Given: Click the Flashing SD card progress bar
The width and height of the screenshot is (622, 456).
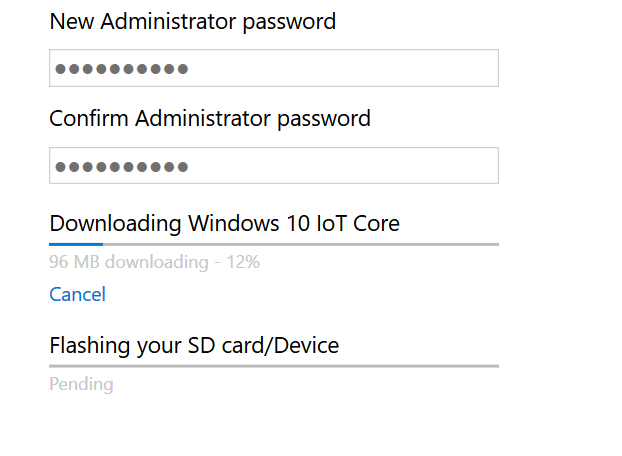Looking at the screenshot, I should click(x=273, y=366).
